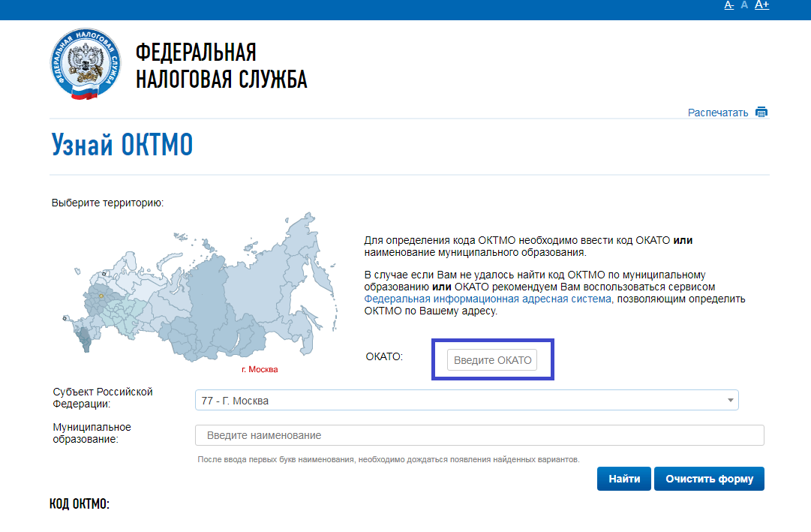
Task: Select the Sevastopol circle marker on the map
Action: pyautogui.click(x=65, y=318)
